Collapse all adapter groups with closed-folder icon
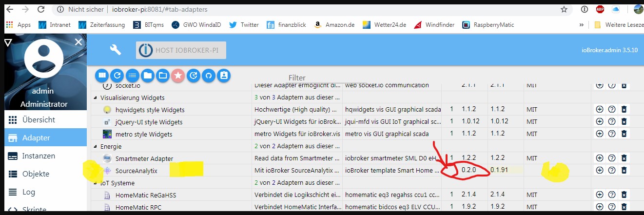This screenshot has height=215, width=644. (147, 76)
